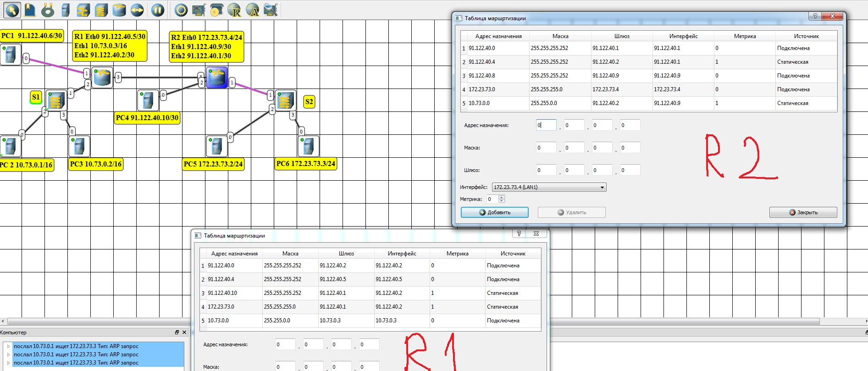868x371 pixels.
Task: Focus first octet of R1 Адрес назначения
Action: [285, 344]
